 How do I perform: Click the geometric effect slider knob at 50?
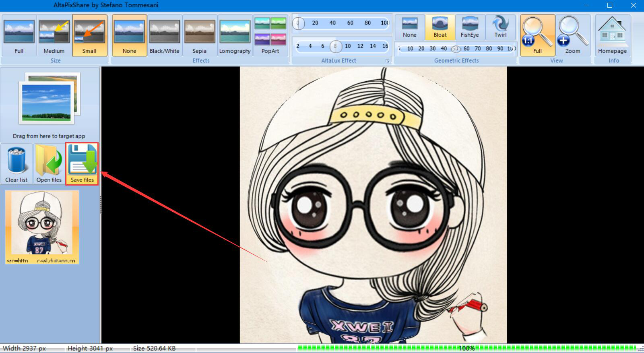click(x=455, y=49)
